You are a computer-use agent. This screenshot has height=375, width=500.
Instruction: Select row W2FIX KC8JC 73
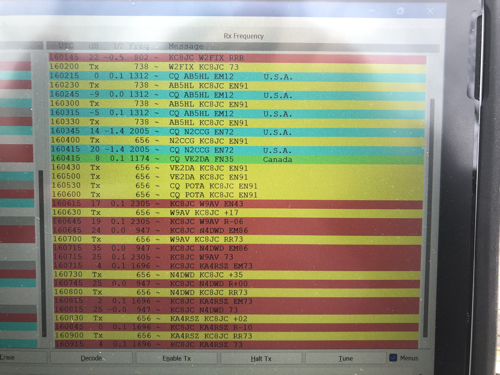(x=237, y=67)
